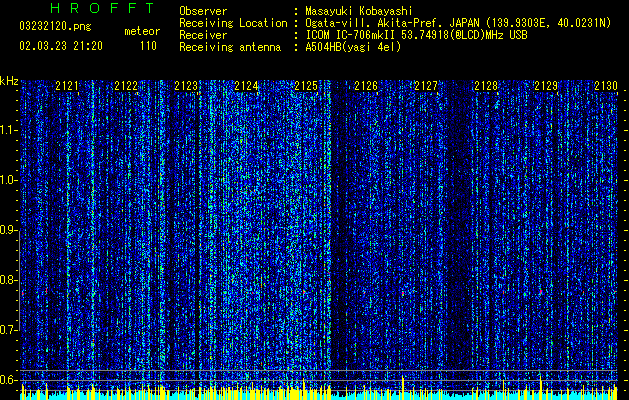
Task: Click the 2125 time marker
Action: coord(306,86)
